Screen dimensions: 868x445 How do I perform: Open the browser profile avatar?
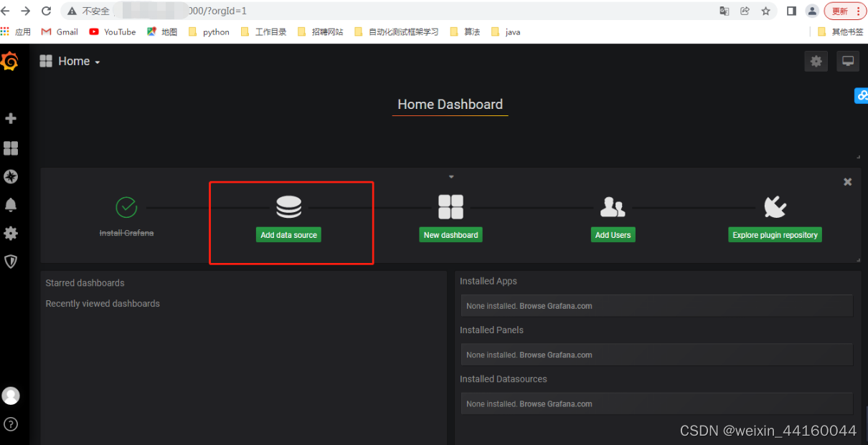pyautogui.click(x=812, y=11)
